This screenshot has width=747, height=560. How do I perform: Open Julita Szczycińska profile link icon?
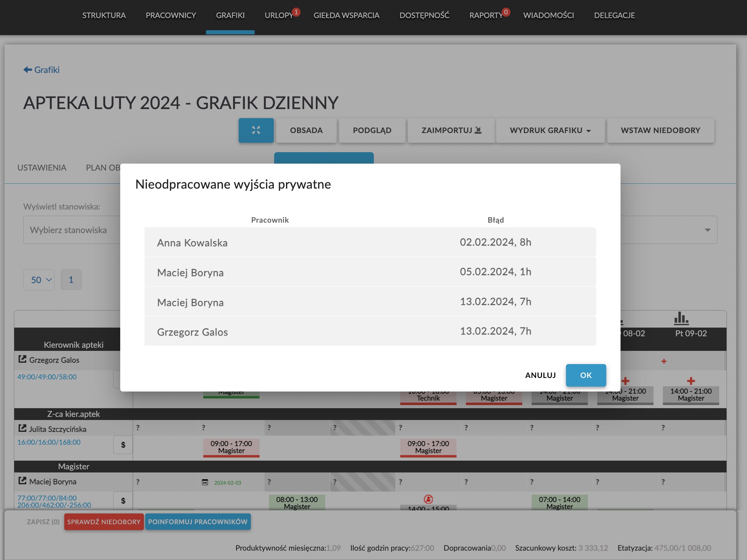(22, 428)
